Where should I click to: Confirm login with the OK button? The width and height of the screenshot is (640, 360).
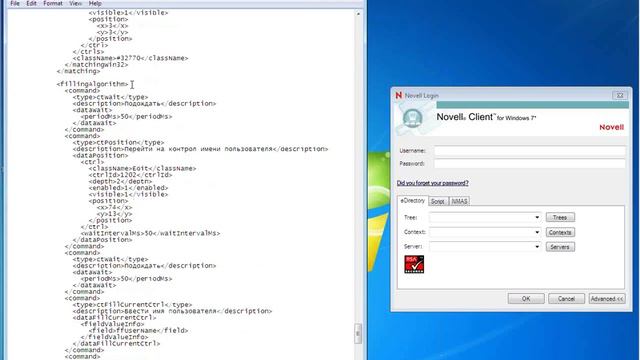point(526,299)
